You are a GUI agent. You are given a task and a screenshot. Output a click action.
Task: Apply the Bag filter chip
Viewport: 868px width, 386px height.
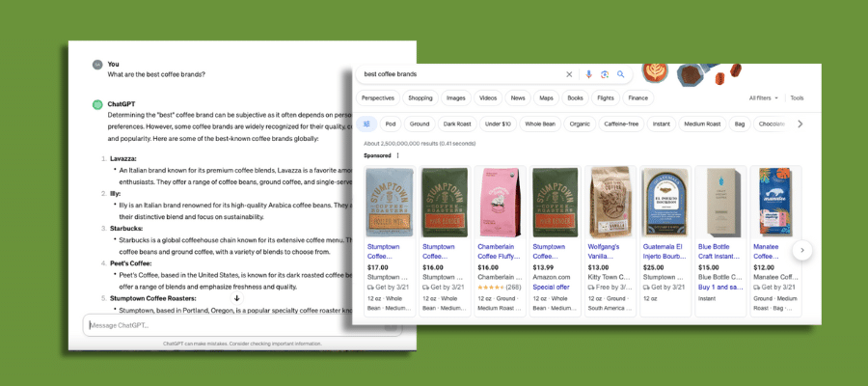(740, 124)
